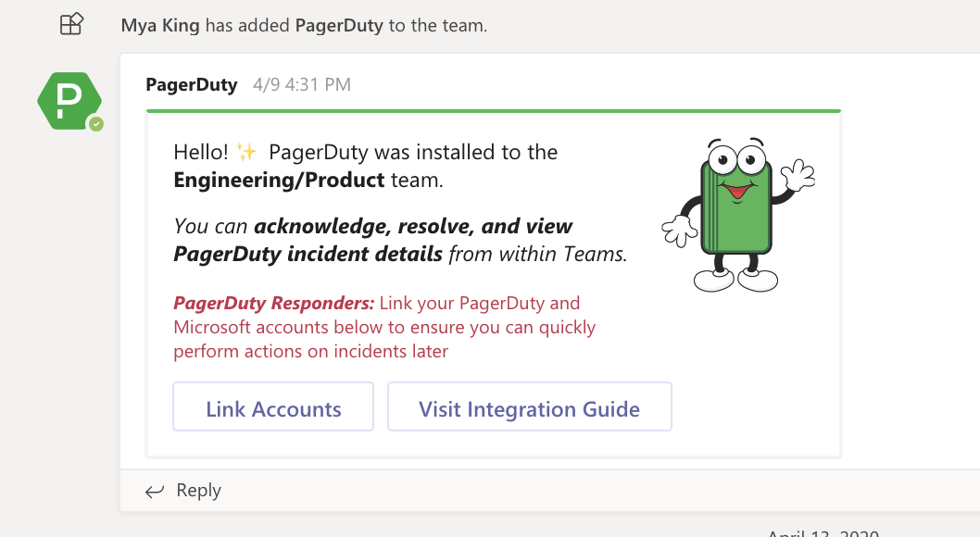Click 'acknowledge, resolve, and view' bold italic text
The width and height of the screenshot is (980, 537).
(x=413, y=226)
